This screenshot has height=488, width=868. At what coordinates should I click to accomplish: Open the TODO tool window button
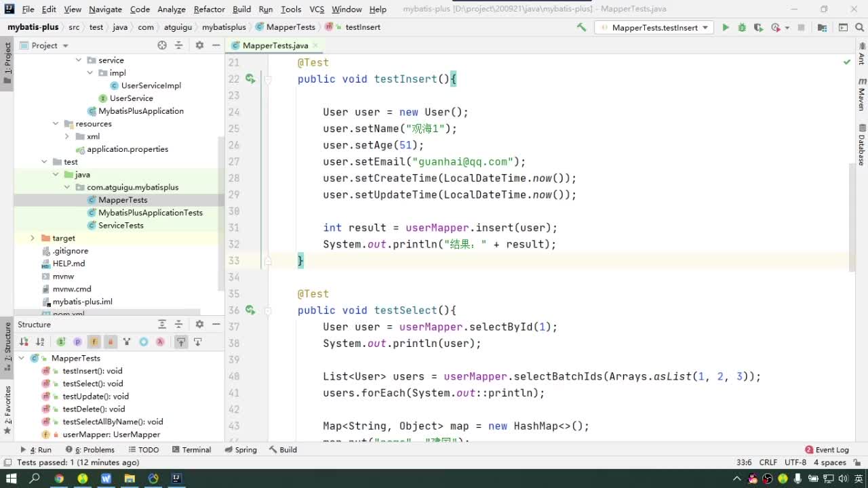pyautogui.click(x=143, y=449)
